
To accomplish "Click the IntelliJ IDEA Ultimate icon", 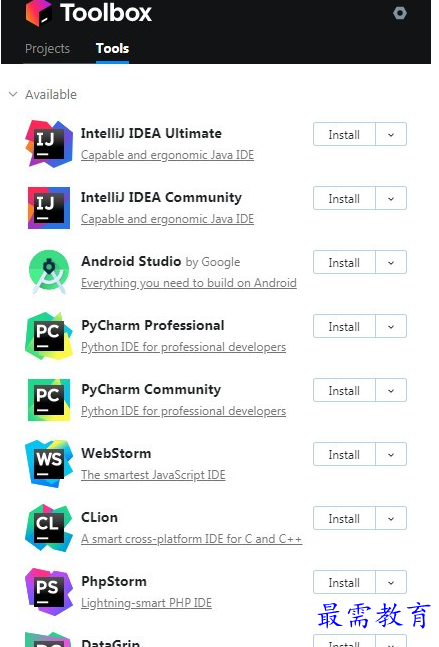I will click(x=49, y=144).
